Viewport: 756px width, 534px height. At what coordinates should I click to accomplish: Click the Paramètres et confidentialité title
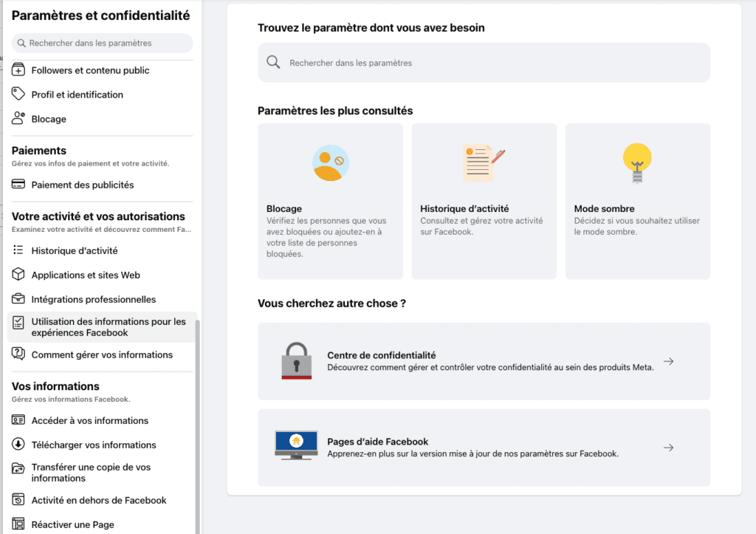tap(100, 16)
